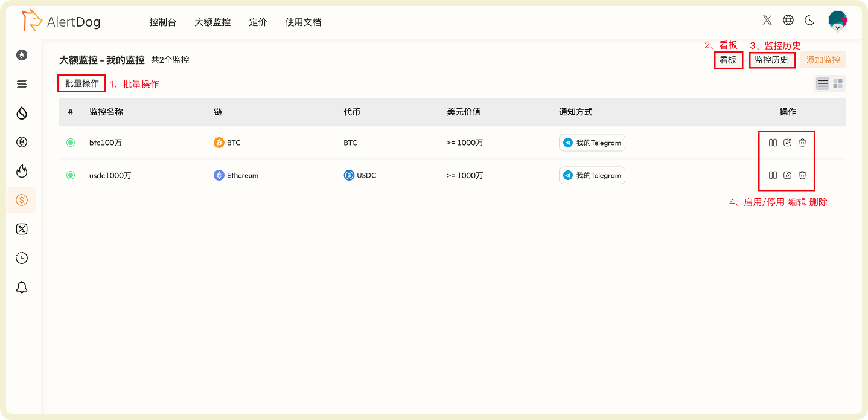The image size is (868, 420).
Task: Open the 批量操作 batch operations menu
Action: [x=81, y=83]
